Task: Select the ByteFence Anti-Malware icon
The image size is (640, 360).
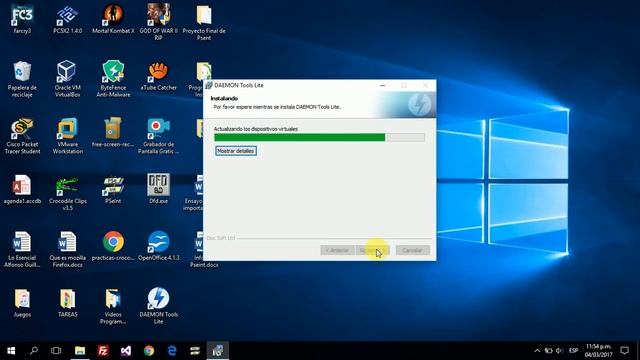Action: (x=113, y=79)
